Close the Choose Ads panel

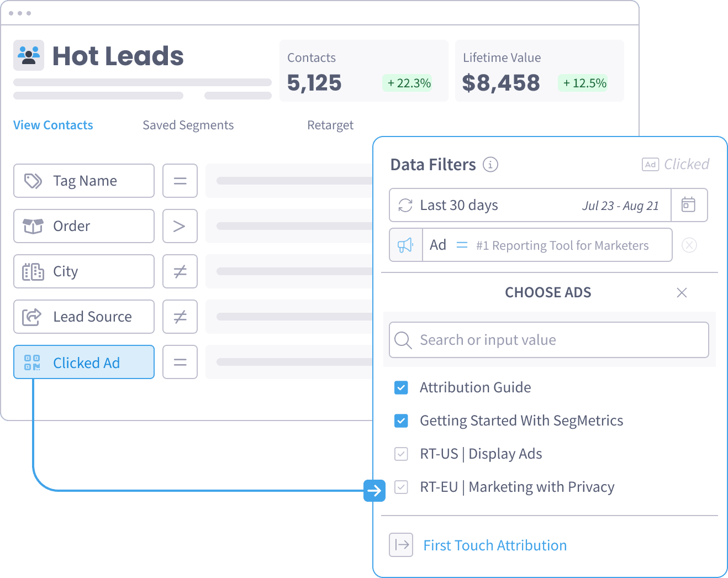[682, 292]
